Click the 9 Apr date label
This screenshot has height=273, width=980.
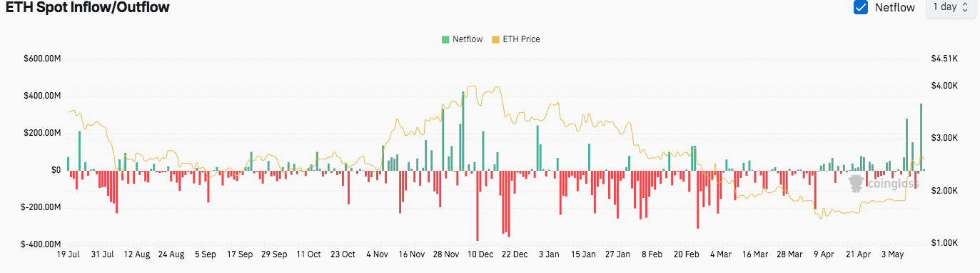coord(823,254)
